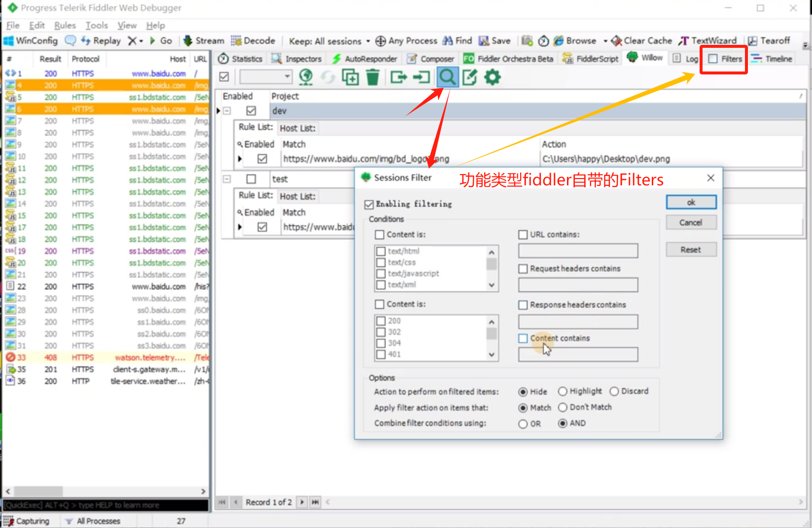Open the Tools menu
The image size is (812, 528).
pyautogui.click(x=97, y=26)
